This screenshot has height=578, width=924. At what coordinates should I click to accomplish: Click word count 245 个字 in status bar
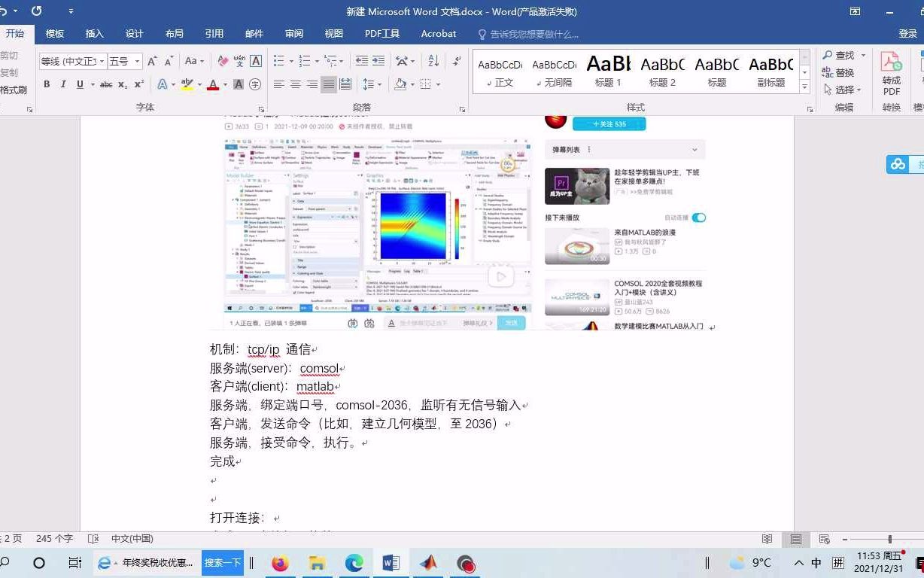(x=54, y=539)
